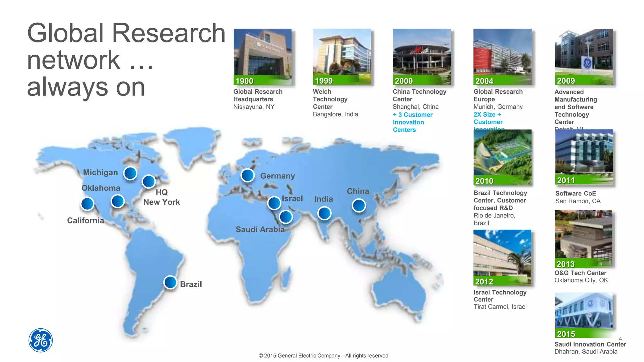
Task: Click the '2X Size + Customer' blue text
Action: click(x=488, y=118)
